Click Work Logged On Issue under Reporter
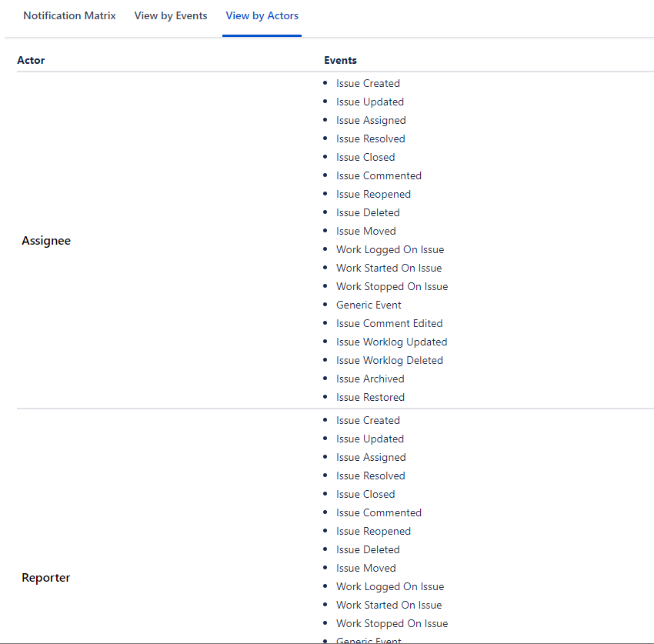The image size is (654, 644). coord(390,587)
